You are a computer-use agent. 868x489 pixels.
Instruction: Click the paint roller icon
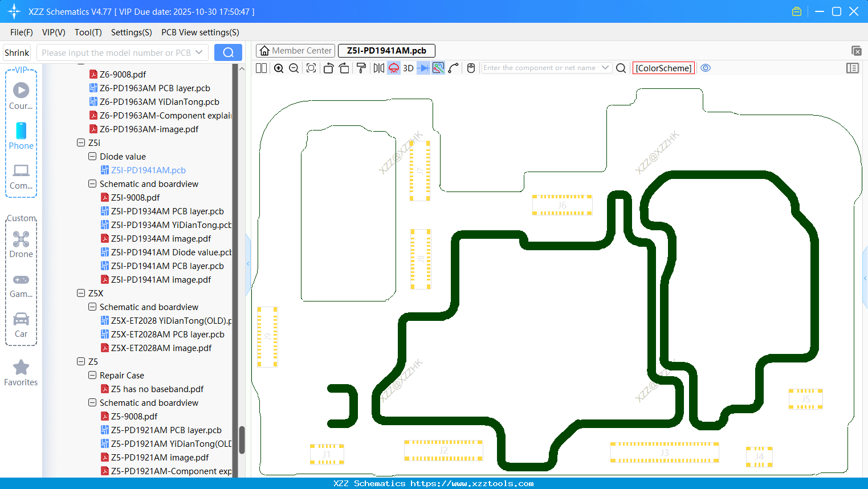pyautogui.click(x=361, y=68)
